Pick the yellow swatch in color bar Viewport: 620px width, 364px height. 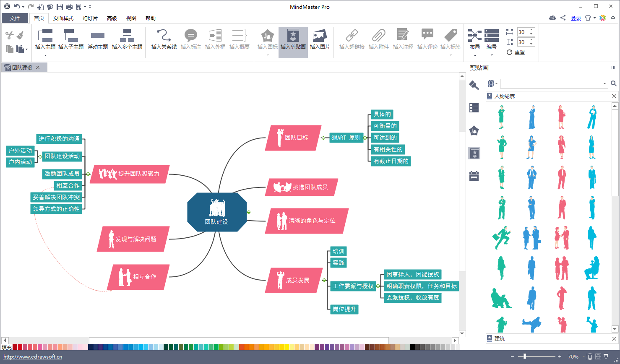pos(287,347)
